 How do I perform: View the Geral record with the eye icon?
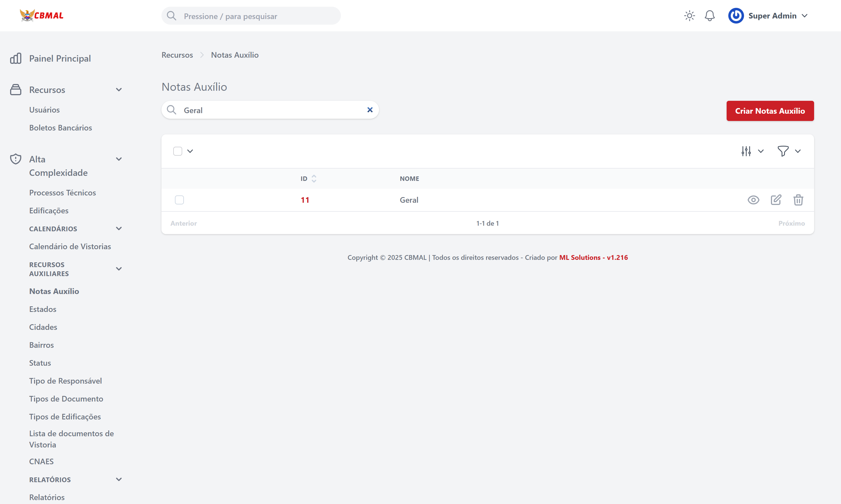pos(754,200)
